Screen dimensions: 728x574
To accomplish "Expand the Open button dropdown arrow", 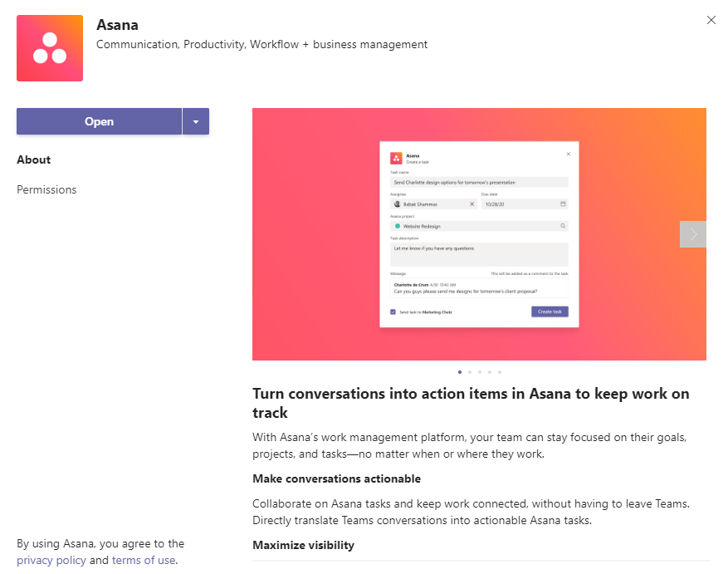I will (x=196, y=121).
